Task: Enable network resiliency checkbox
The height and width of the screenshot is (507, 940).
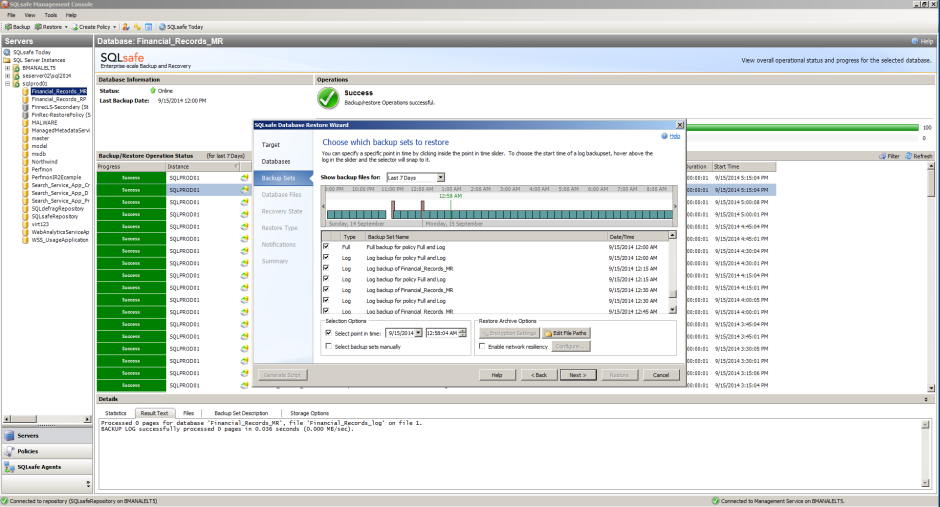Action: [x=482, y=346]
